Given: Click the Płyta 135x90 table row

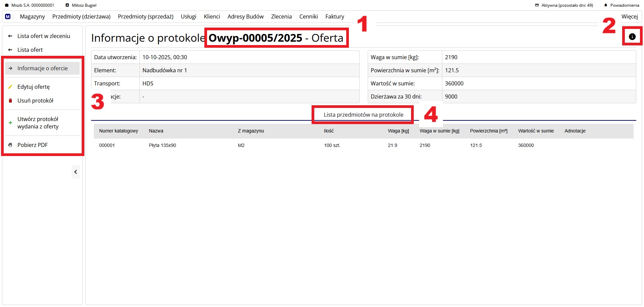Looking at the screenshot, I should click(162, 145).
